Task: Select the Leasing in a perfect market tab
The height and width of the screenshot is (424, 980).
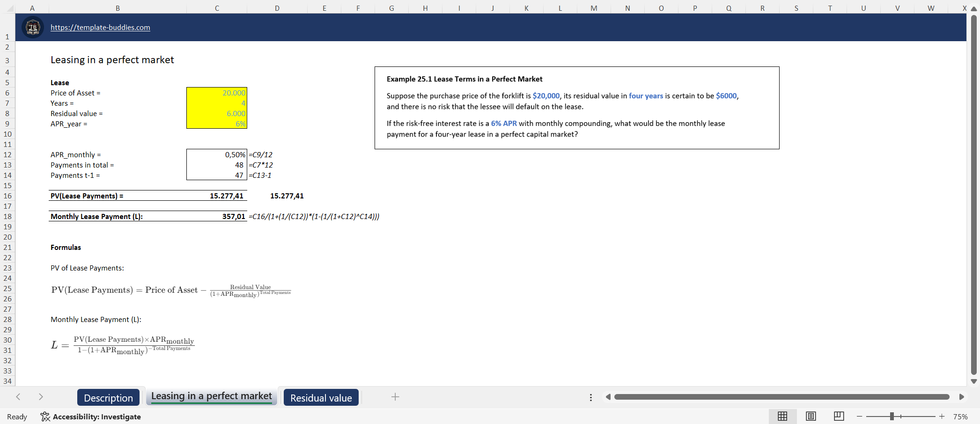Action: (211, 396)
